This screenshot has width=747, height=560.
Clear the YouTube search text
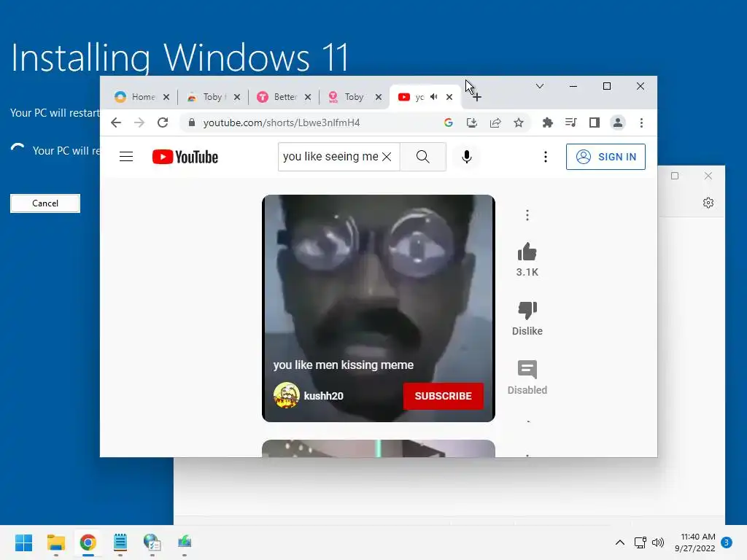(387, 157)
